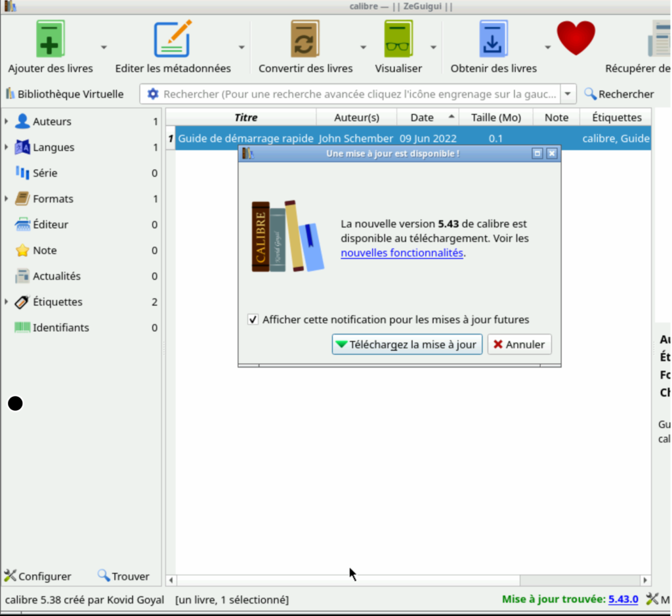Sort by Étiquettes column header
The width and height of the screenshot is (672, 616).
pos(616,117)
